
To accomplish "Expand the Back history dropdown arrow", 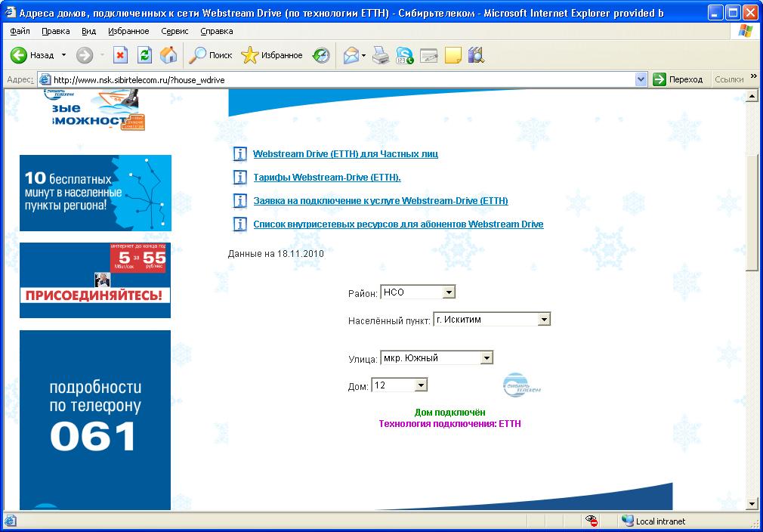I will coord(63,55).
